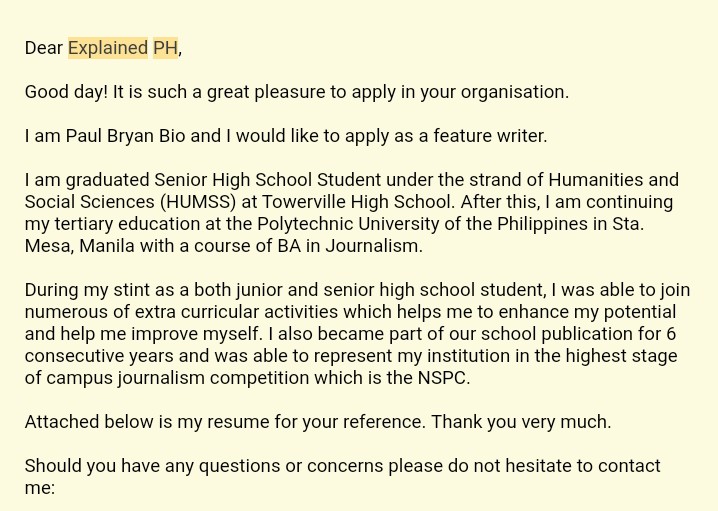The image size is (718, 511).
Task: Click "Thank you very much" sentence
Action: click(x=519, y=422)
